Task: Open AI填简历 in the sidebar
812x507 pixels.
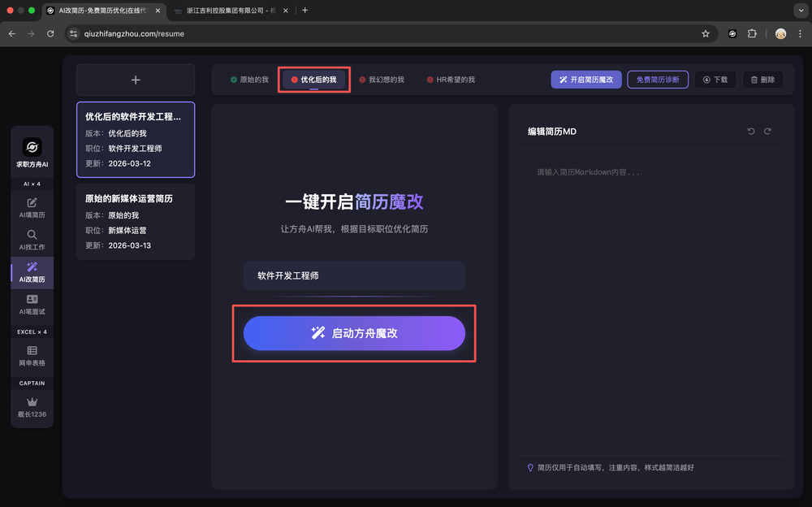Action: 32,203
